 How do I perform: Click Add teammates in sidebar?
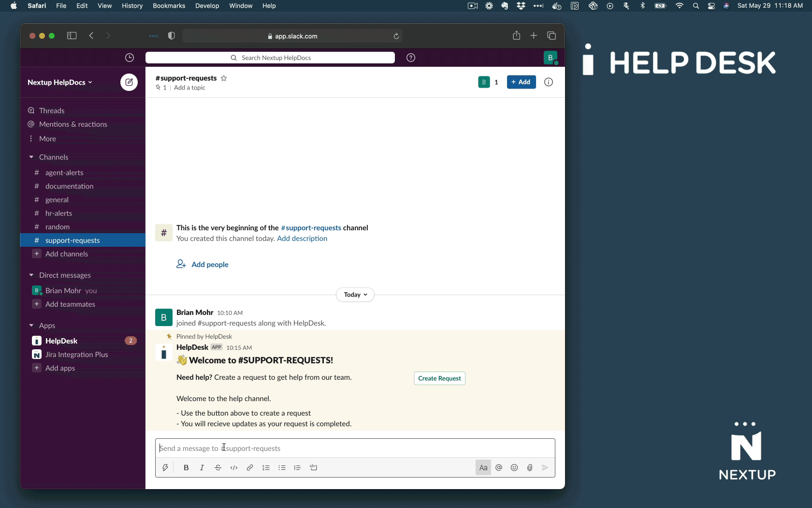83,304
